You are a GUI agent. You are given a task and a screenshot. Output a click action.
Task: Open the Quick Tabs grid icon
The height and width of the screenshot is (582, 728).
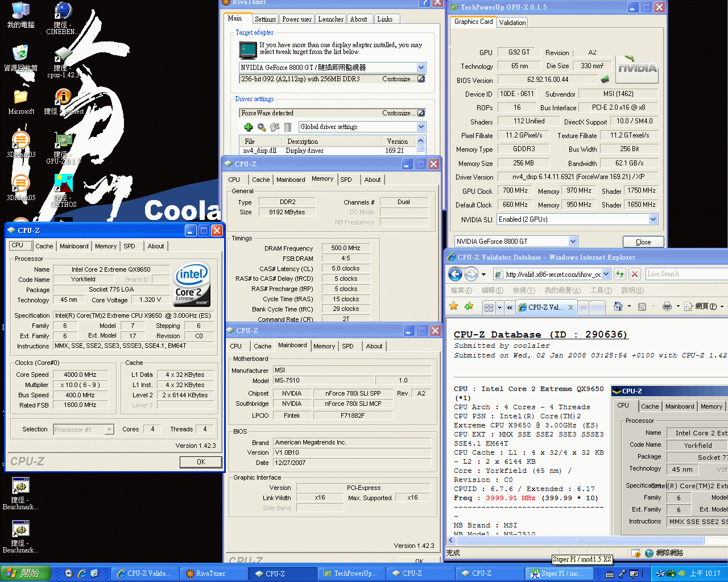click(x=489, y=307)
